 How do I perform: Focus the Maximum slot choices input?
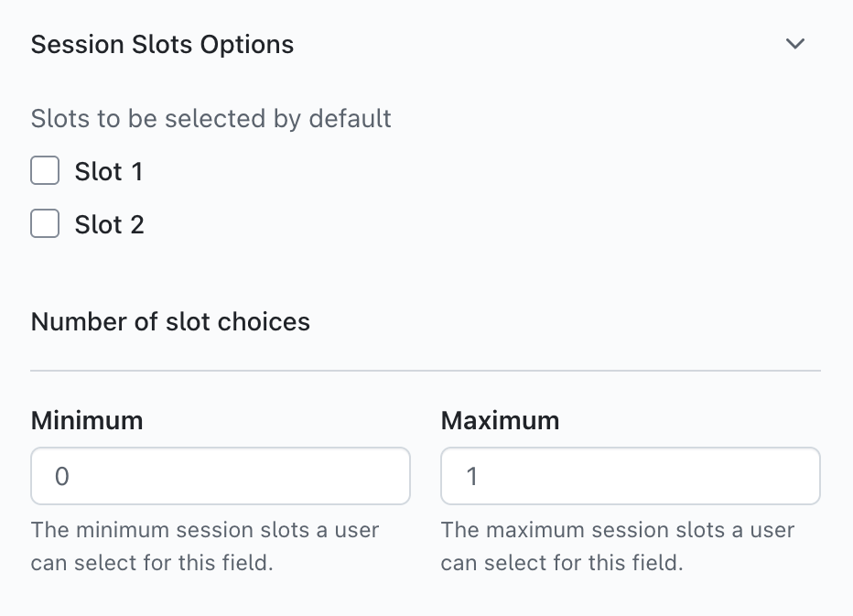coord(630,476)
